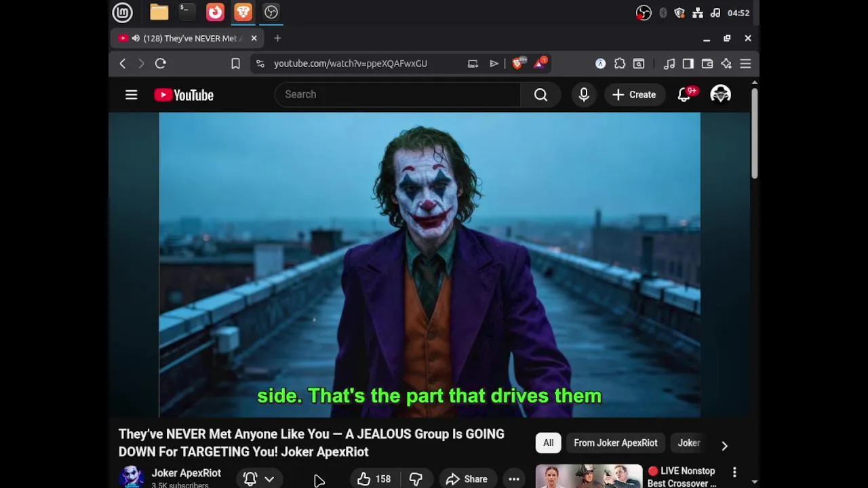Open the LIVE Nonstop Best Crossover title

coord(682,477)
